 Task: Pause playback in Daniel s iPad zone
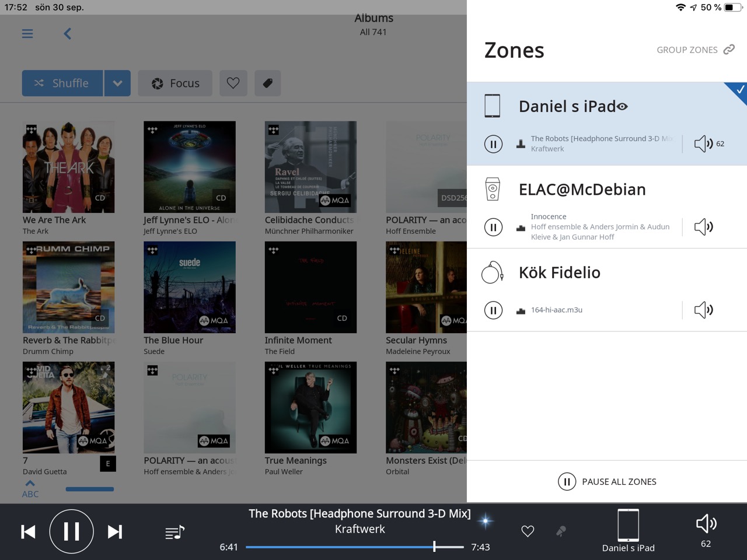(x=493, y=143)
